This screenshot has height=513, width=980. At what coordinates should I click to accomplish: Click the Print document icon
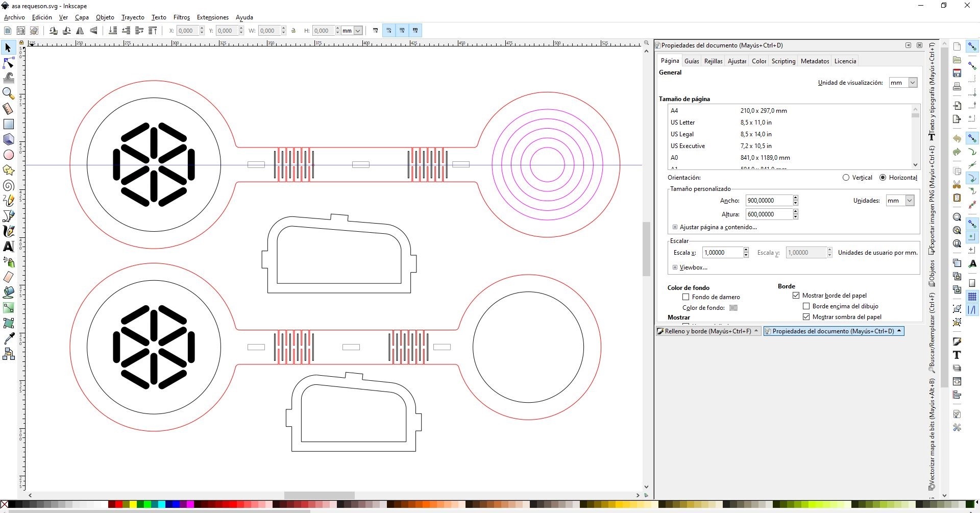click(x=957, y=86)
